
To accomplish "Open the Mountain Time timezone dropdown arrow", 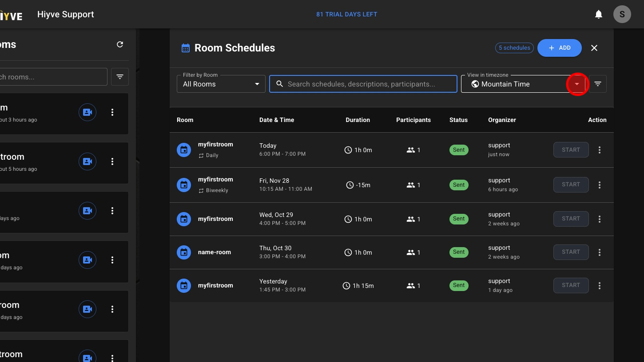I will (x=577, y=84).
